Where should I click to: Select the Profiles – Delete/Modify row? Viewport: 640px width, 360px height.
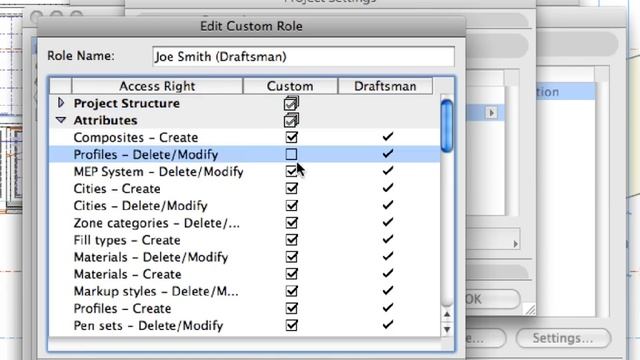tap(245, 154)
